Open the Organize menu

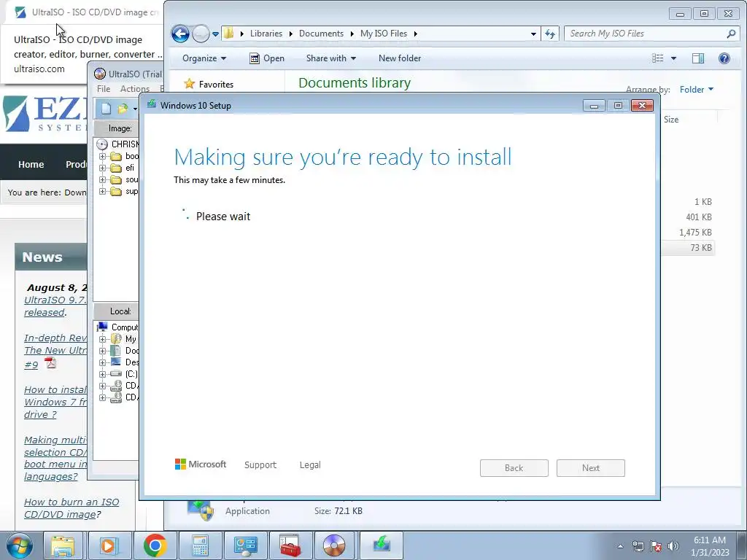pyautogui.click(x=204, y=58)
